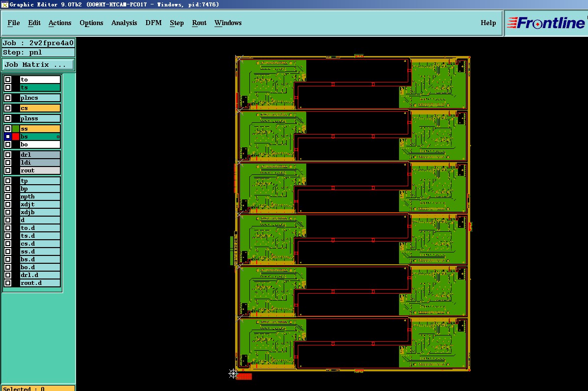Select the to layer name
Screen dimensions: 588x391
pyautogui.click(x=40, y=80)
